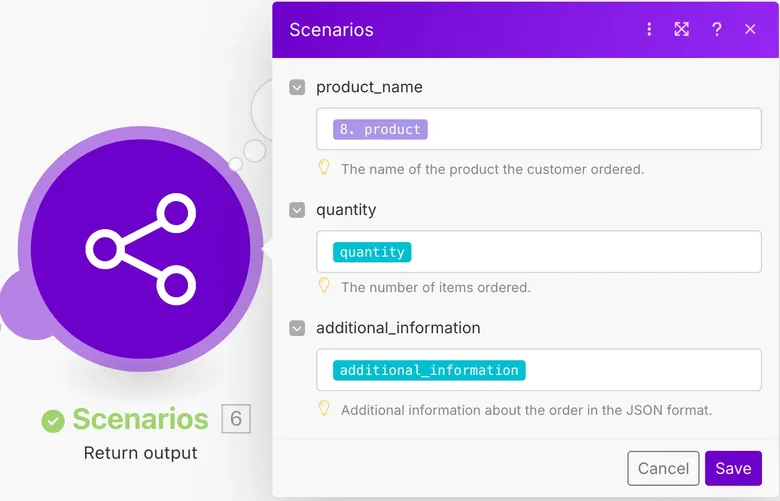Save the Return output settings
The height and width of the screenshot is (501, 780).
pos(733,468)
